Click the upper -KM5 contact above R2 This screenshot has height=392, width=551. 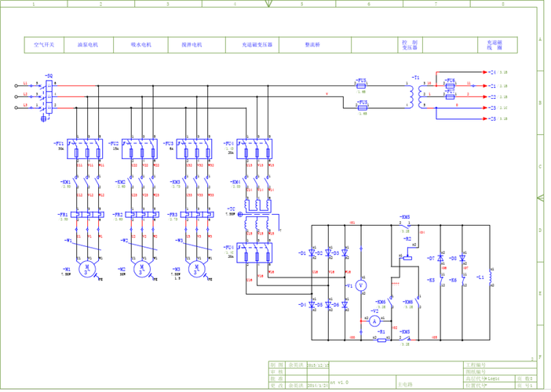point(405,225)
